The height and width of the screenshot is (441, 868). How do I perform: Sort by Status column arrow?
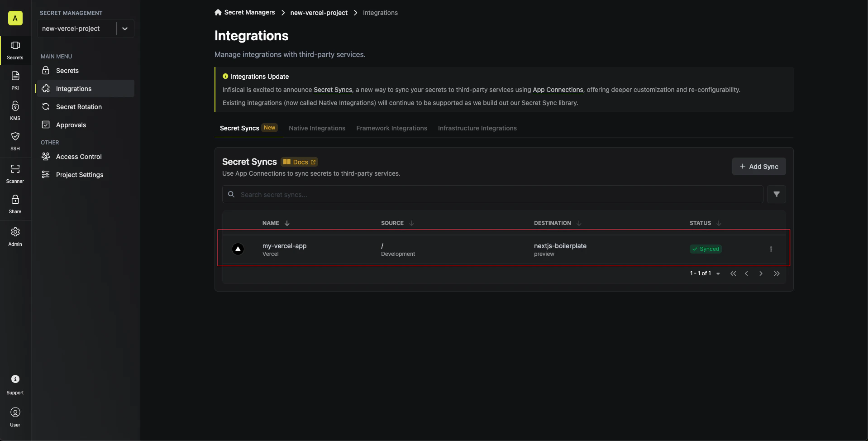tap(719, 223)
